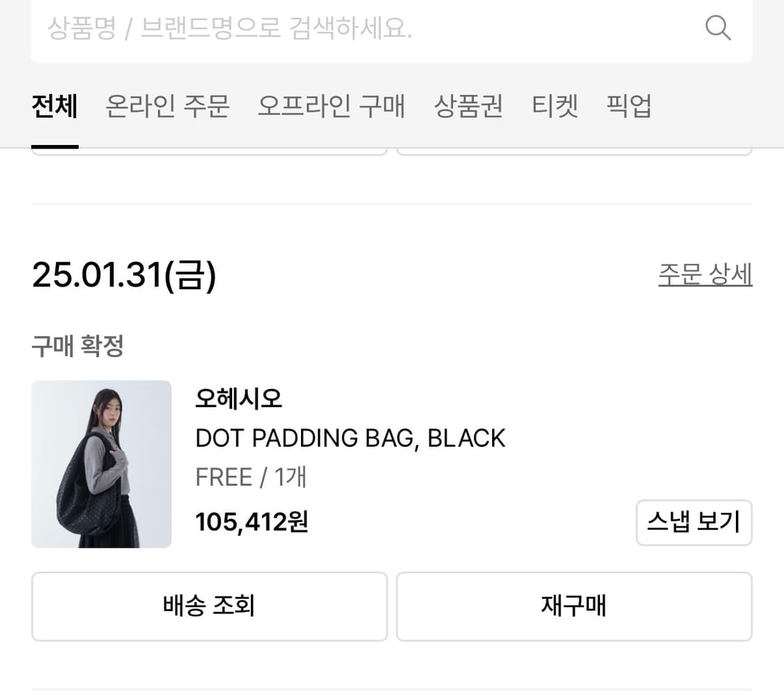Open 스냅 보기 for the bag
This screenshot has width=784, height=697.
(693, 522)
